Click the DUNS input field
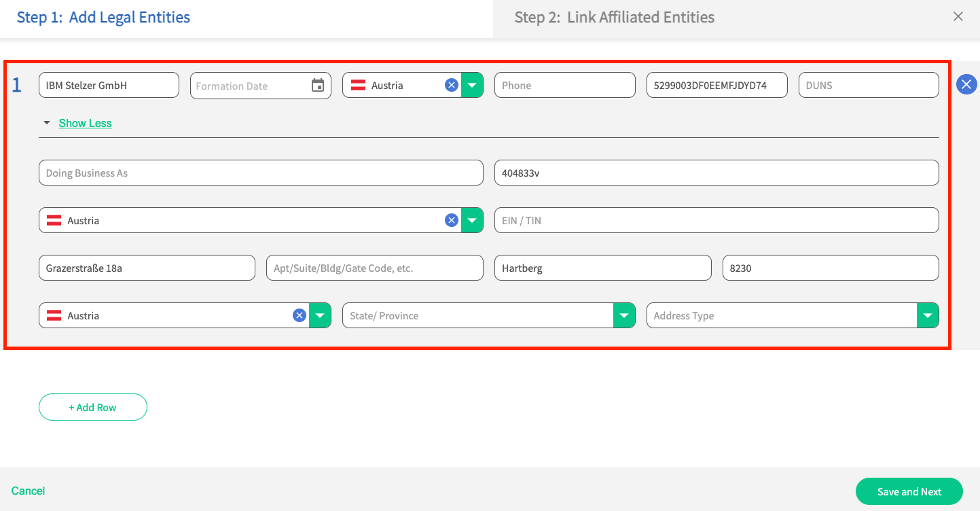 pos(869,85)
